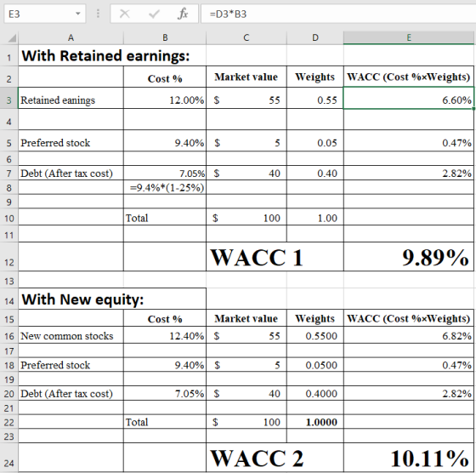This screenshot has width=476, height=473.
Task: Click the Select All triangle corner
Action: pos(12,38)
